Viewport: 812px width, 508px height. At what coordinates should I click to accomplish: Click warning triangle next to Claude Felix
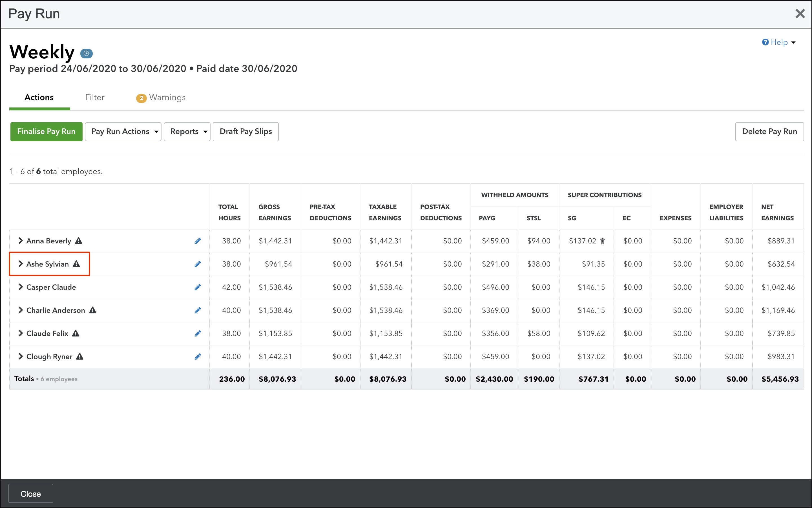click(76, 333)
